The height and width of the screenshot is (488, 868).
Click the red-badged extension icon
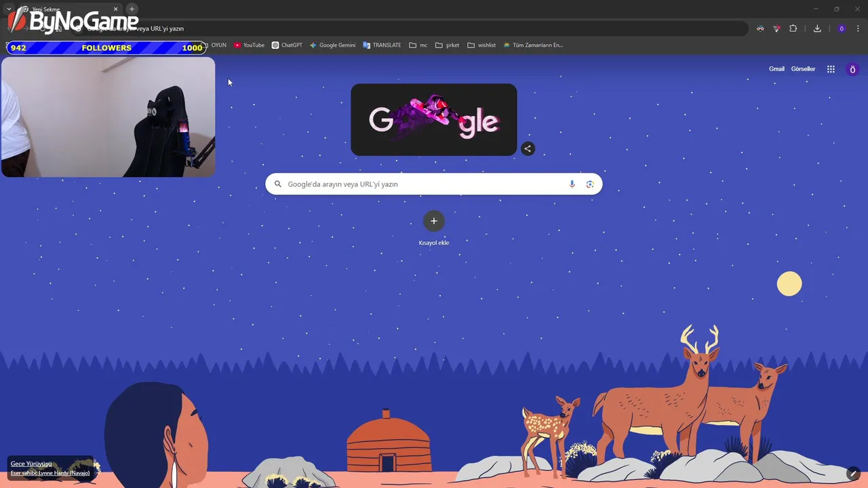[x=776, y=28]
